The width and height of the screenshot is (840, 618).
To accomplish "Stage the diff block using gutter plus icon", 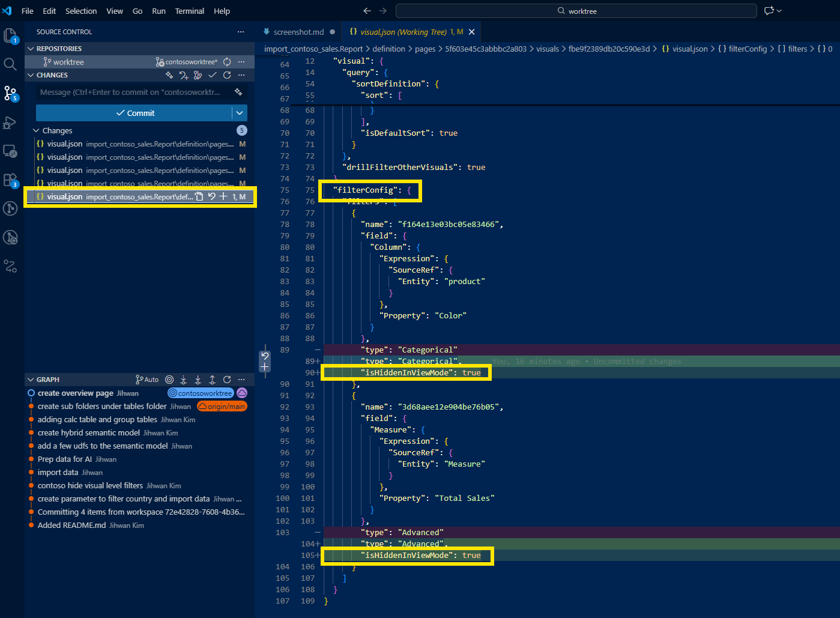I will point(265,366).
